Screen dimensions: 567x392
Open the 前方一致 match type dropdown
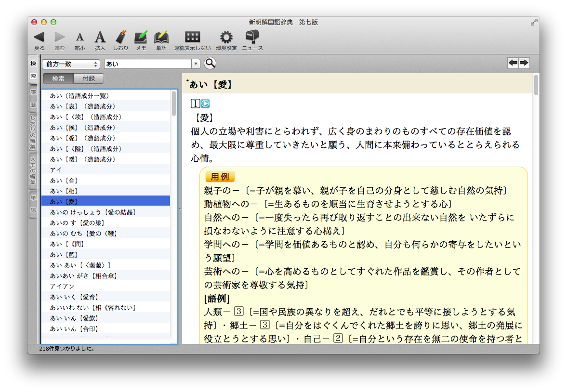tap(71, 64)
